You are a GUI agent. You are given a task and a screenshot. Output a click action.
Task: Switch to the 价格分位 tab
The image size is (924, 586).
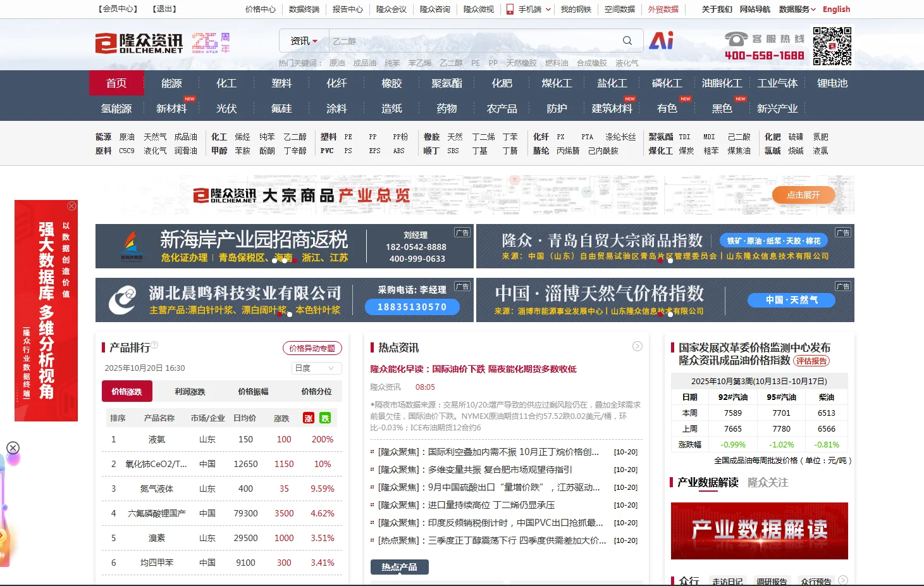point(317,392)
